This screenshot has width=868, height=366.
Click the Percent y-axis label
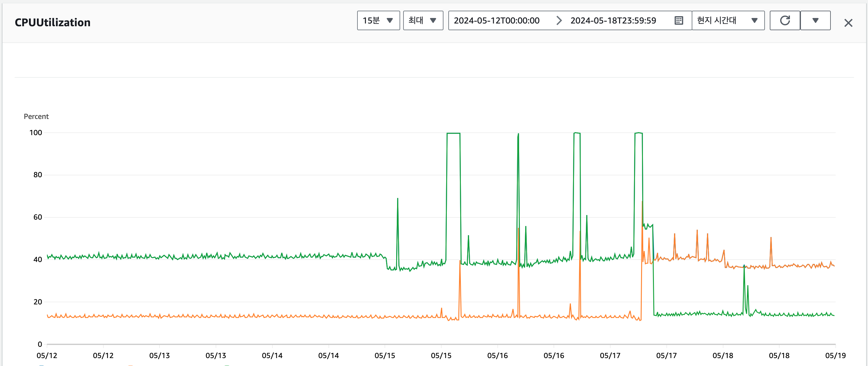coord(36,117)
